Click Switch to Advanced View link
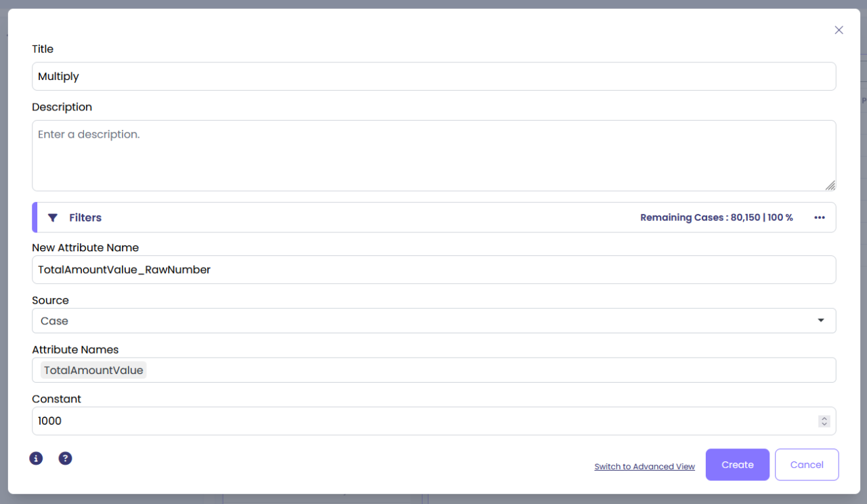 pos(644,467)
